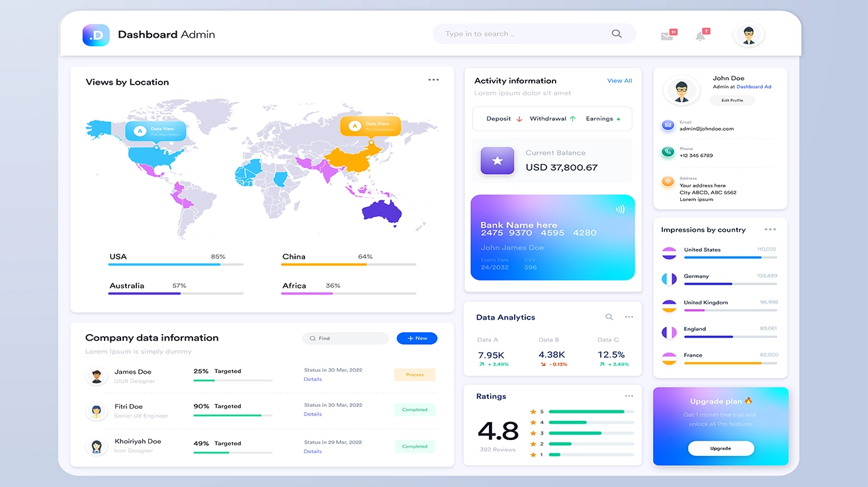This screenshot has width=868, height=487.
Task: Click the Germany flag icon
Action: (670, 279)
